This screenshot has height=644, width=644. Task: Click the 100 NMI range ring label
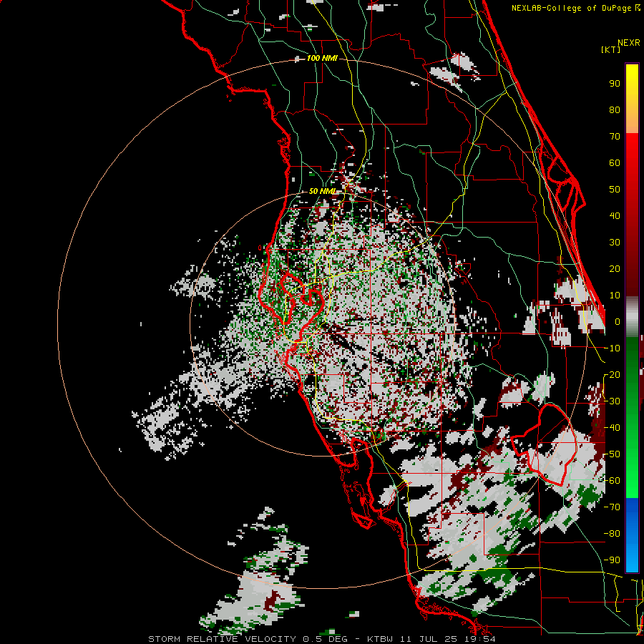pos(322,59)
